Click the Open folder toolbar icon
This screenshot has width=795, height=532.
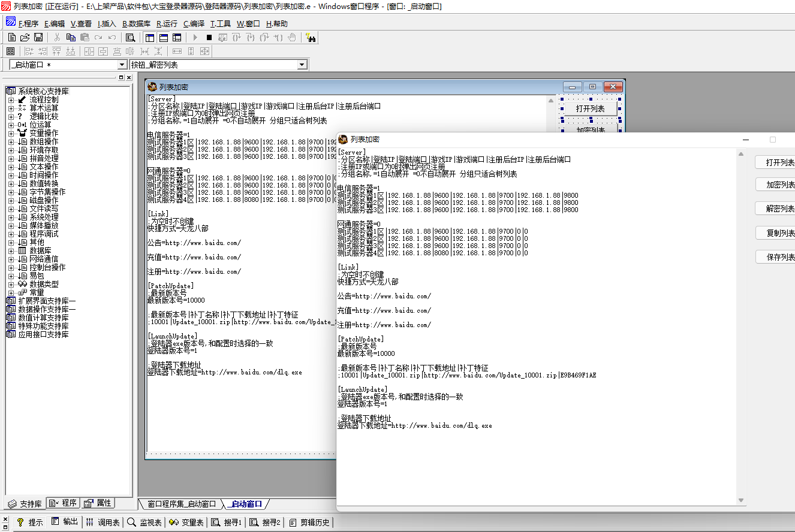point(25,38)
